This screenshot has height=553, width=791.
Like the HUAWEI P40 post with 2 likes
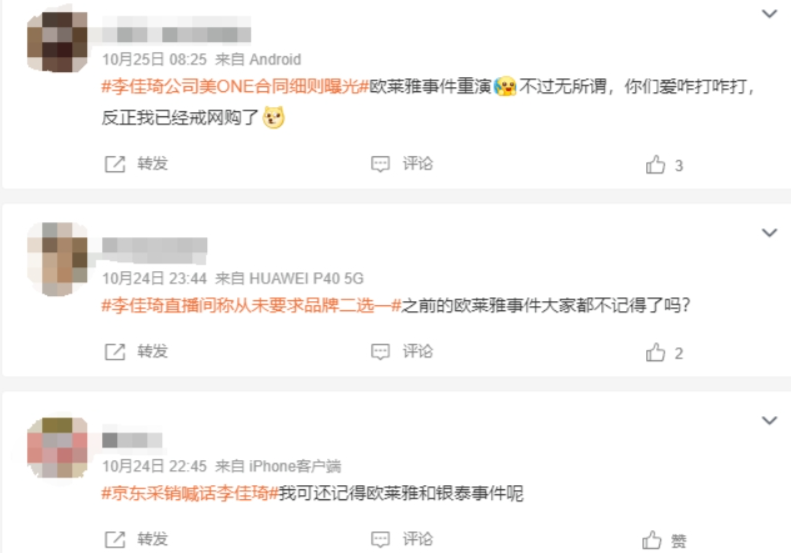[x=655, y=352]
